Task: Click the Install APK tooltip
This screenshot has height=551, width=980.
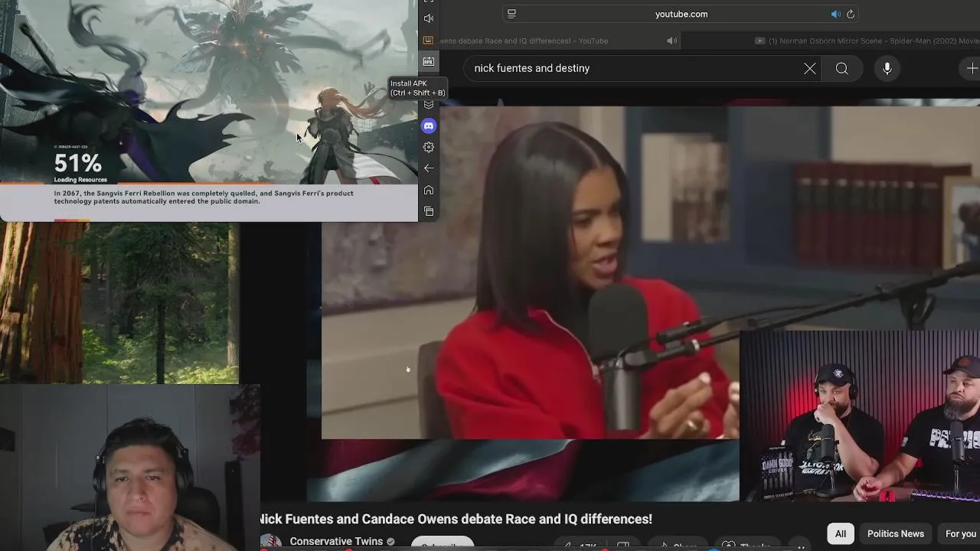Action: click(416, 88)
